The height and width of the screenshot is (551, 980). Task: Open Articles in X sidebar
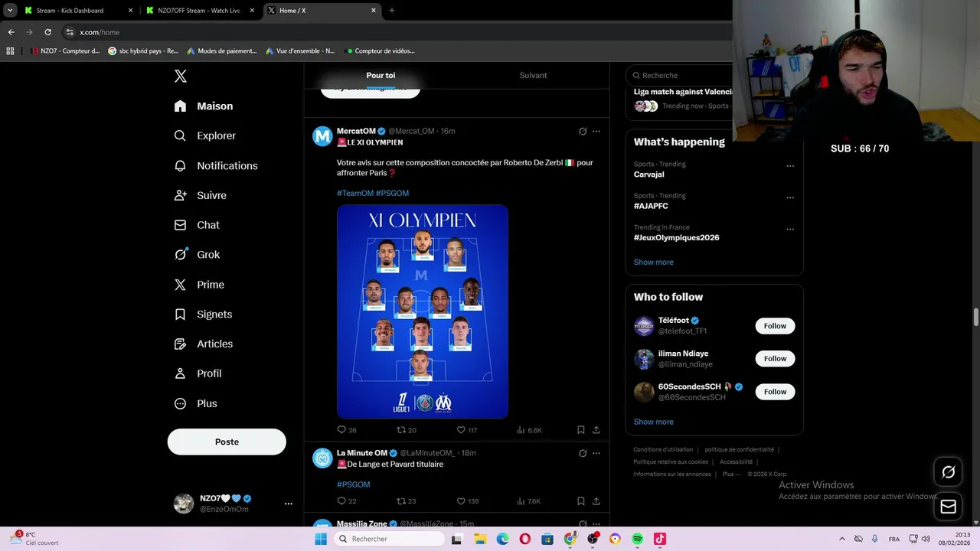(204, 344)
